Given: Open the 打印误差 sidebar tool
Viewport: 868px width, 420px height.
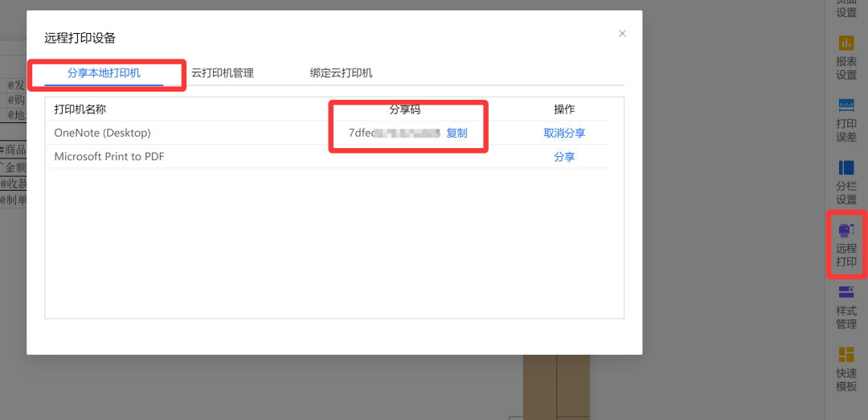Looking at the screenshot, I should click(x=846, y=119).
